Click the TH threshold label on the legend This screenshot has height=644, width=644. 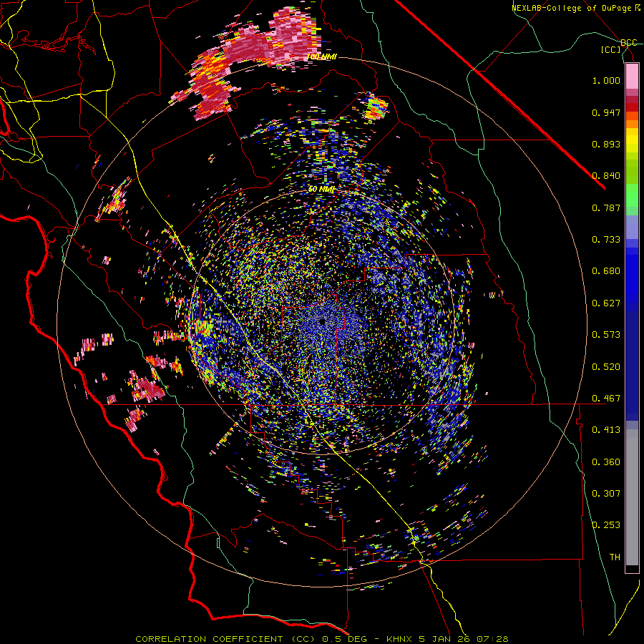pyautogui.click(x=615, y=557)
